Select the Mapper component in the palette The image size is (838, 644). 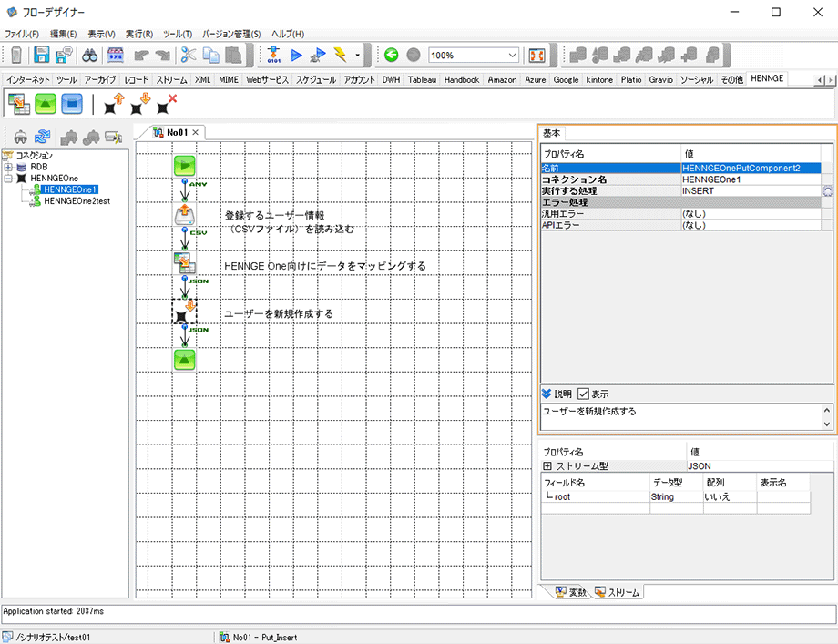(19, 103)
